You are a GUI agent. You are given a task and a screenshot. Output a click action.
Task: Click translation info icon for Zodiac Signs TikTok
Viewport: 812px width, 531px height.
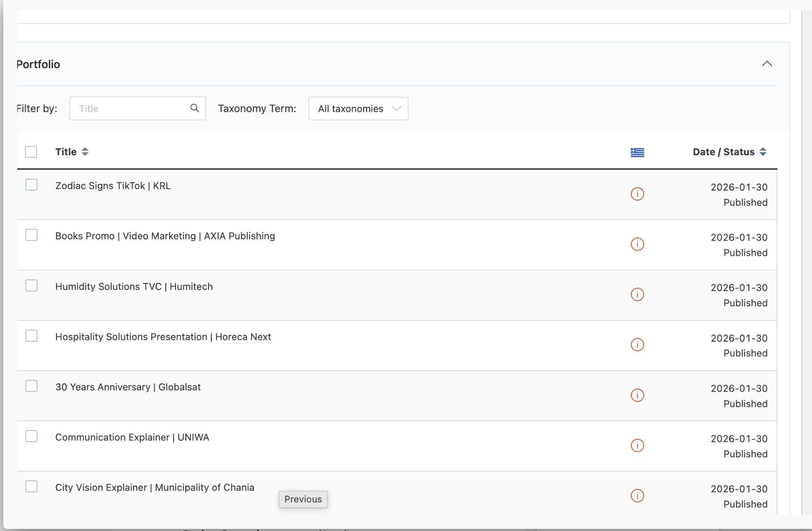pyautogui.click(x=637, y=194)
